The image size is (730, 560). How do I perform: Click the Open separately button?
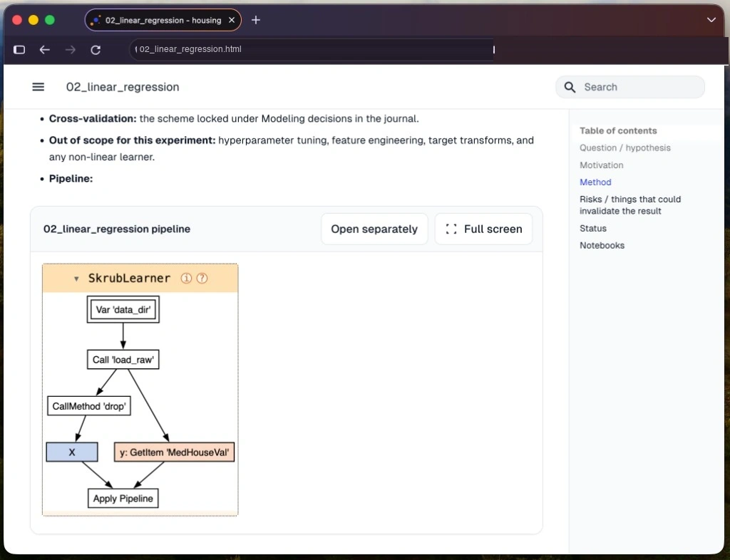374,229
